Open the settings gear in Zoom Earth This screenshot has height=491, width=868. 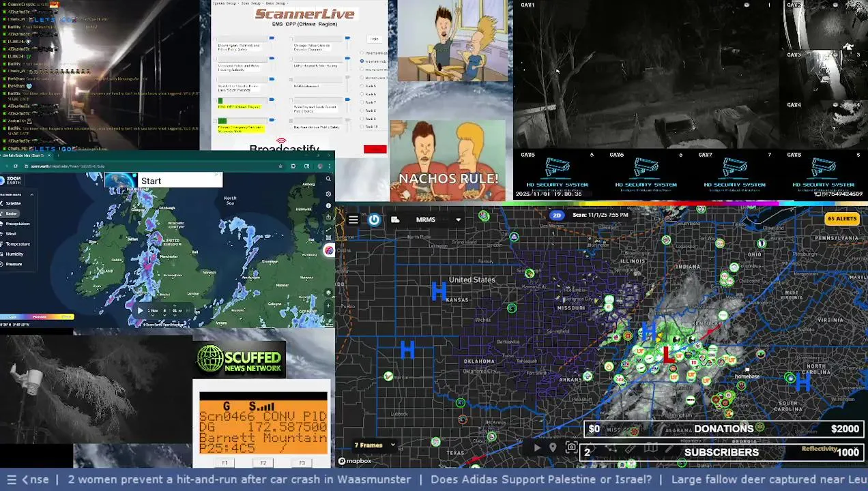tap(328, 194)
